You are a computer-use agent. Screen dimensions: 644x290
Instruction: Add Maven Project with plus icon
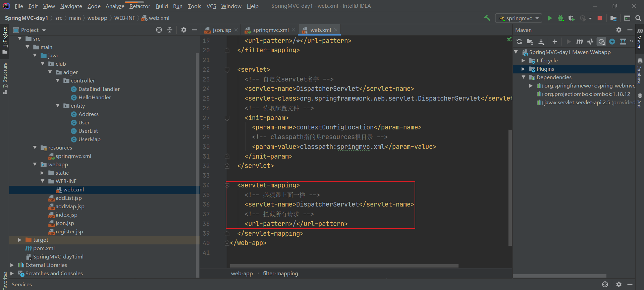click(555, 42)
